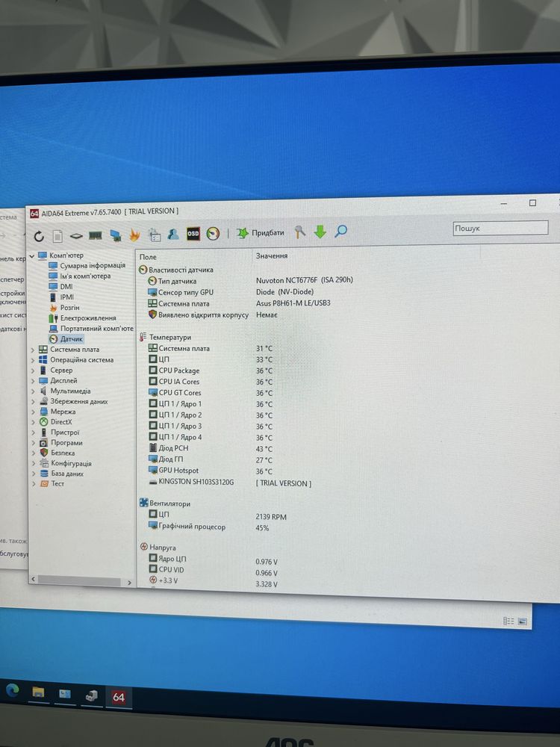Open the checklist report wizard toolbar icon
Image resolution: width=560 pixels, height=747 pixels.
155,235
